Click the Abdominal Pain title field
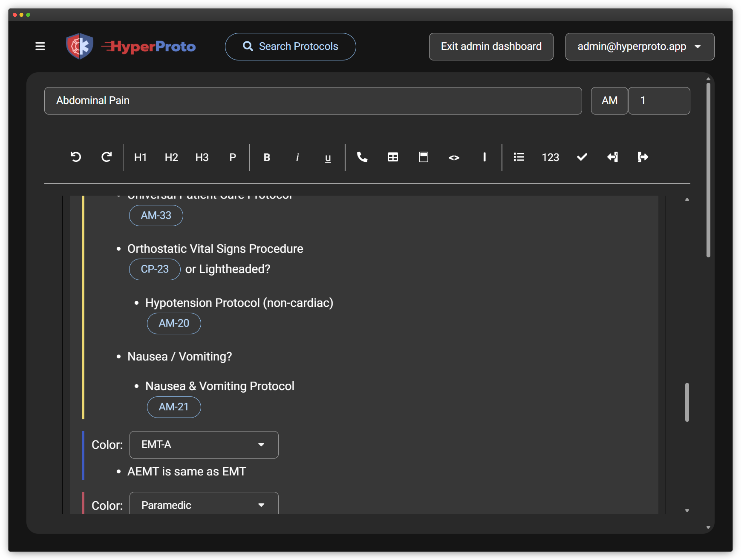The height and width of the screenshot is (560, 741). point(312,100)
